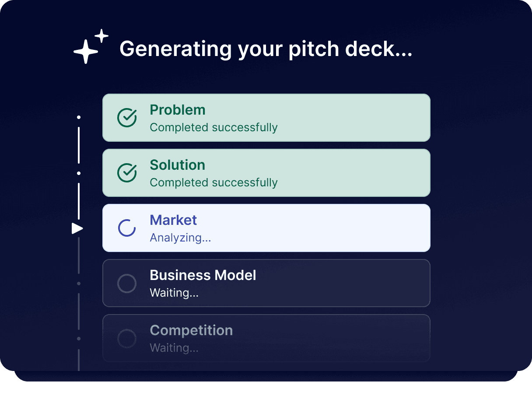Click the timeline dot above the Problem card
The width and height of the screenshot is (532, 399).
pos(79,117)
